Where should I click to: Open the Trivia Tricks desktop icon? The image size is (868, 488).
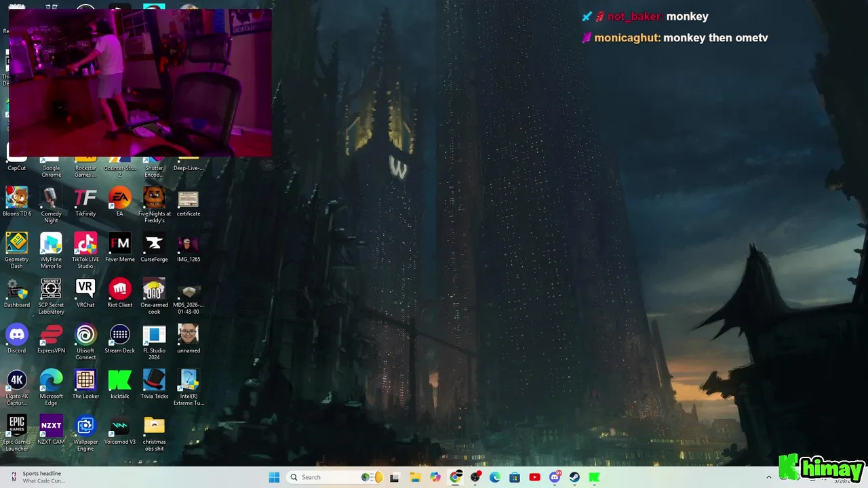tap(154, 384)
